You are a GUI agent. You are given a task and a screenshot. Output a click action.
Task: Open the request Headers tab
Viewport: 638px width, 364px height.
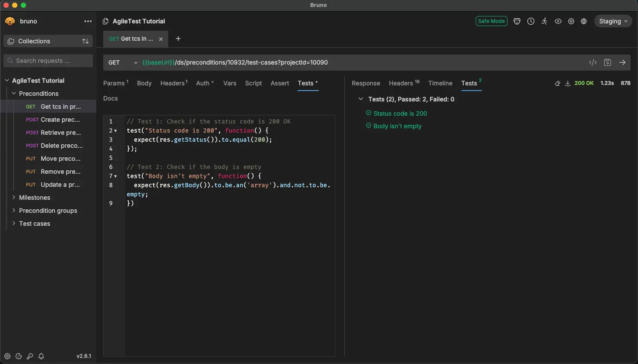point(174,83)
